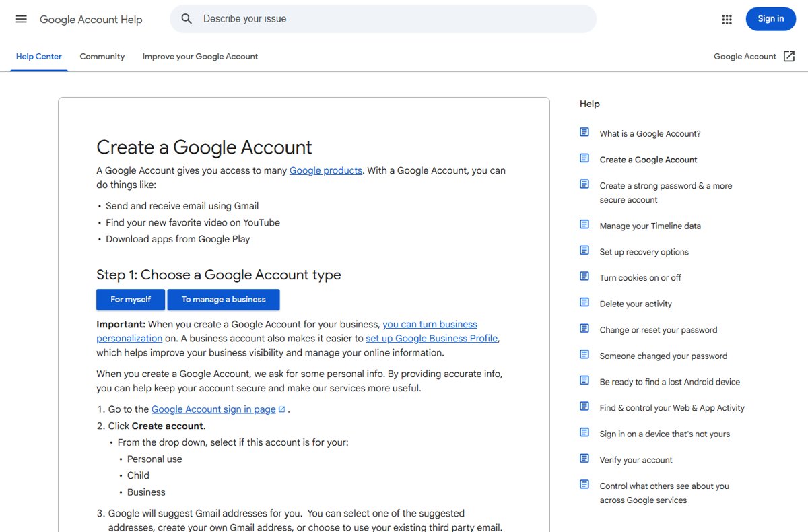Open Control what others see about you article
Image resolution: width=808 pixels, height=532 pixels.
click(x=665, y=493)
